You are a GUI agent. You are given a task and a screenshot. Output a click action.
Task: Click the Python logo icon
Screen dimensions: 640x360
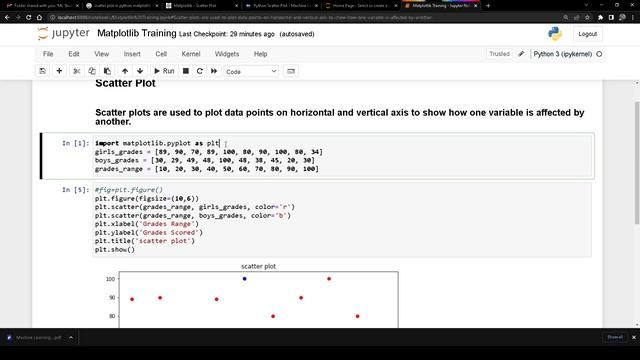coord(555,33)
